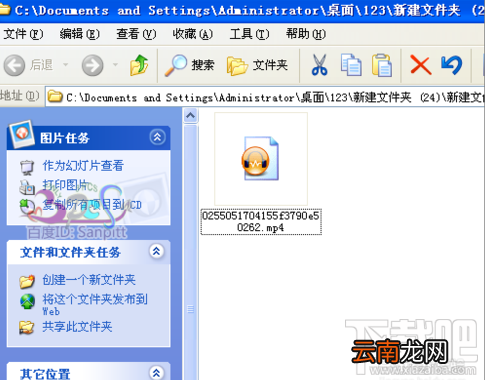Open the 帮助(H) menu
The height and width of the screenshot is (380, 485).
[306, 34]
